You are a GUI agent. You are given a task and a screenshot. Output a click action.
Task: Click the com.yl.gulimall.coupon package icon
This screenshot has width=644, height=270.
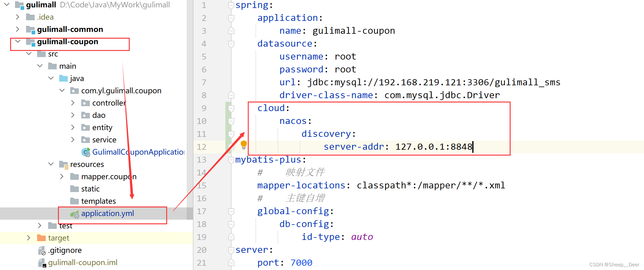point(75,91)
